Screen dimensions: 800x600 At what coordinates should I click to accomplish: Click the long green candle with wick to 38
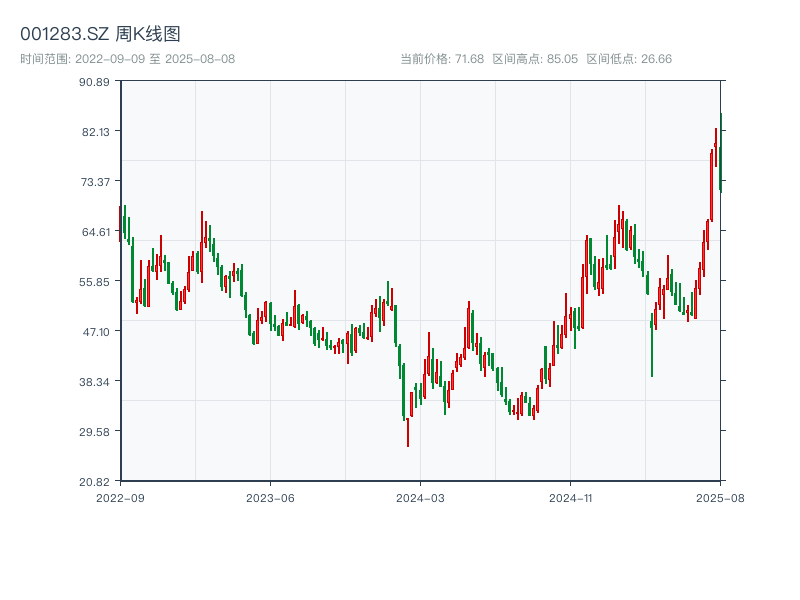pyautogui.click(x=652, y=345)
